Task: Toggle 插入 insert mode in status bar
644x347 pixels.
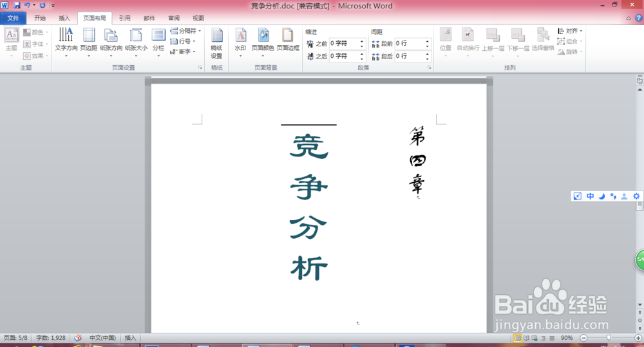Action: [130, 338]
